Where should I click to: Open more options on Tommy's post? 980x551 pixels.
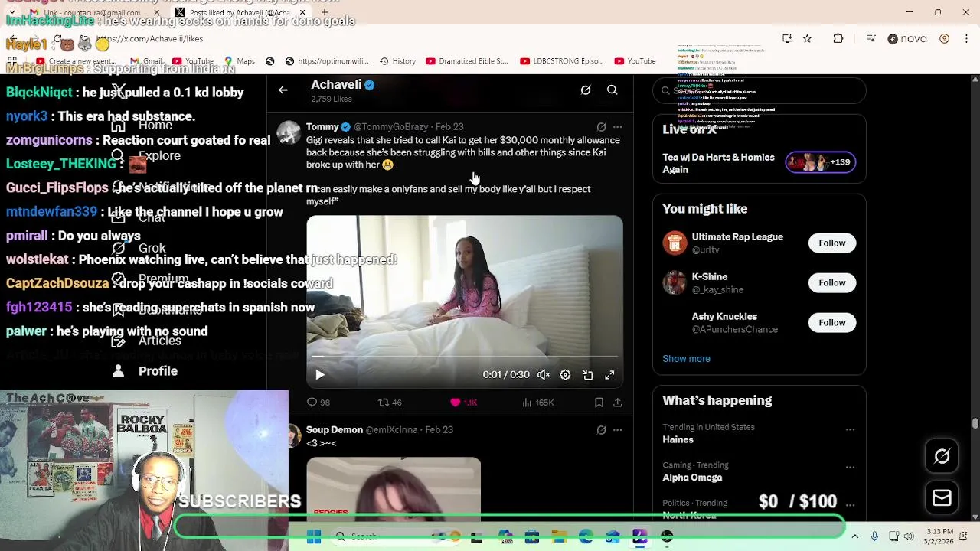point(618,127)
